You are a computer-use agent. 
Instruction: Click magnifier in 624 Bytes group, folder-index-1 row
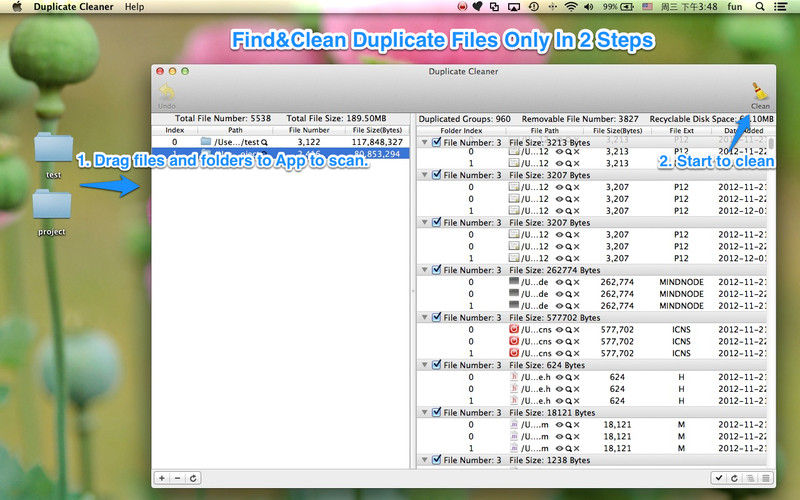tap(568, 401)
